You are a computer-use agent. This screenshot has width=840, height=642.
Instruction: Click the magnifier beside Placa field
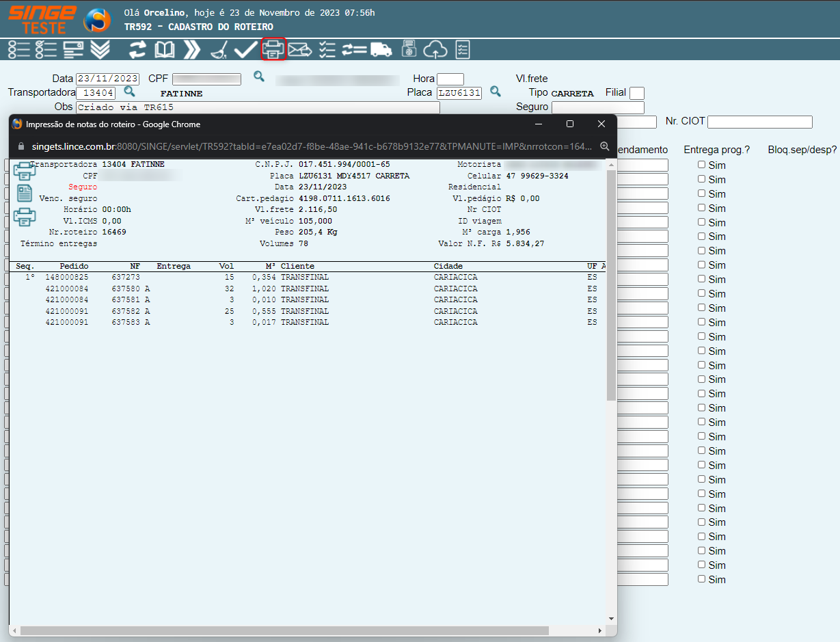tap(496, 91)
